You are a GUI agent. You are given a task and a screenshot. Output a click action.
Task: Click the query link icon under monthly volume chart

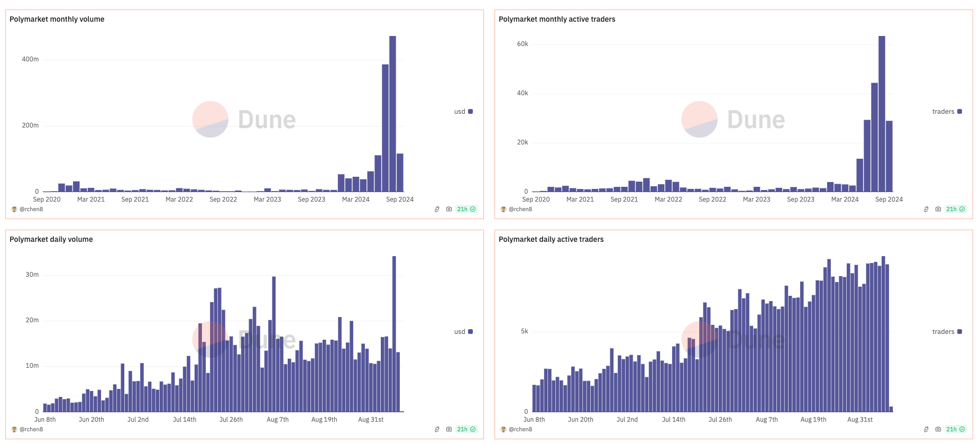[437, 209]
